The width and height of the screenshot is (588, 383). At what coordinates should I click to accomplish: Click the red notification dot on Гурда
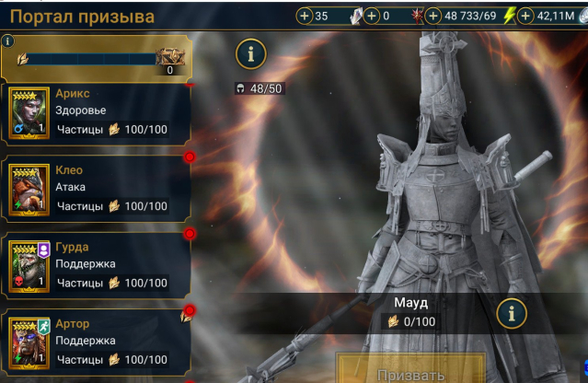190,233
